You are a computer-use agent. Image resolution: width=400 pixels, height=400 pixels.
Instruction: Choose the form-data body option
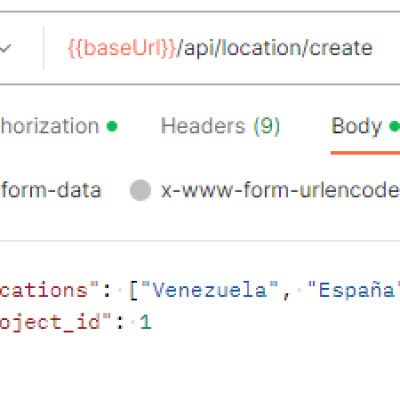pos(51,190)
